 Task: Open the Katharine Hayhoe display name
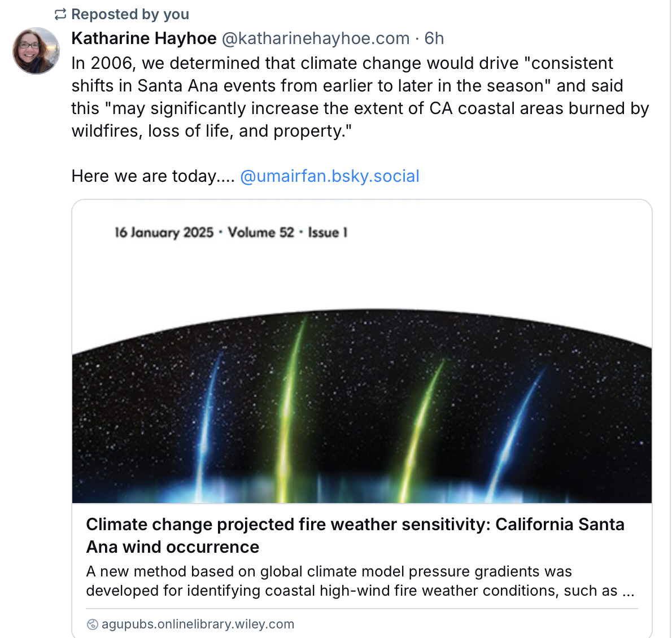click(x=144, y=38)
